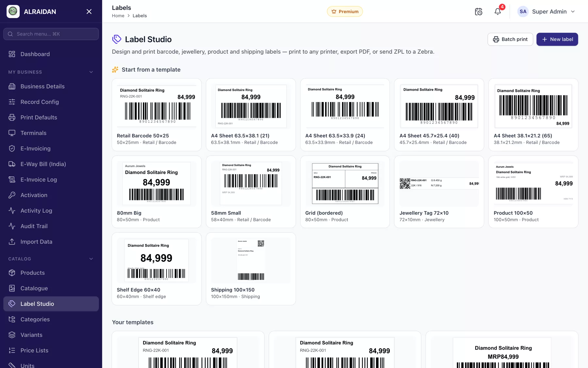Click the Print Defaults printer icon

pyautogui.click(x=12, y=117)
